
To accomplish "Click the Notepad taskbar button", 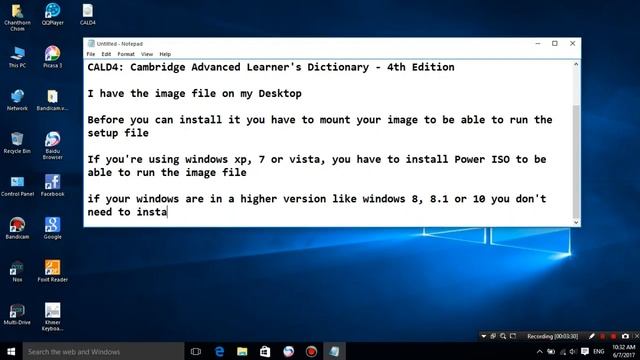I will coord(334,351).
